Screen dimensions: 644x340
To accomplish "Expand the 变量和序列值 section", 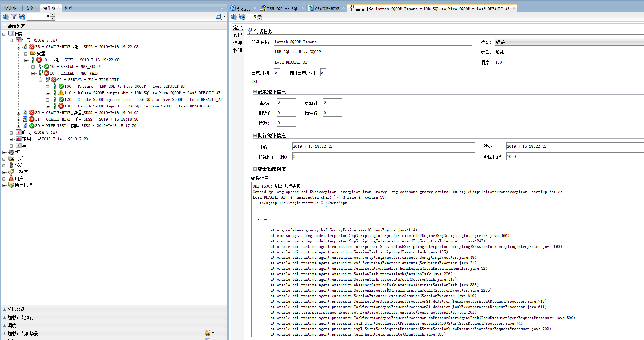I will coord(255,169).
